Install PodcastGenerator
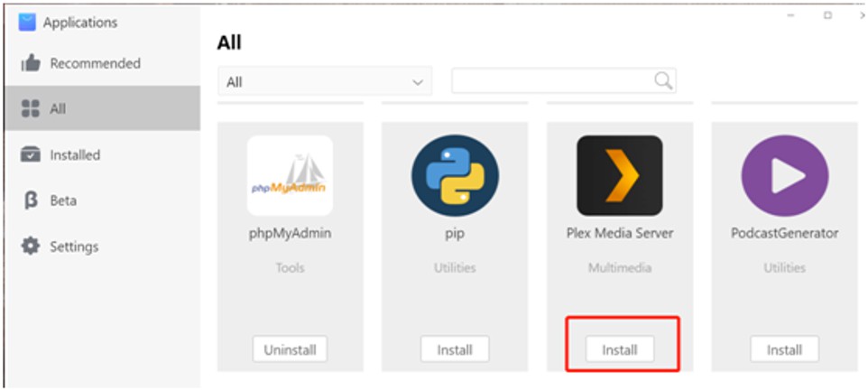868x391 pixels. point(784,349)
